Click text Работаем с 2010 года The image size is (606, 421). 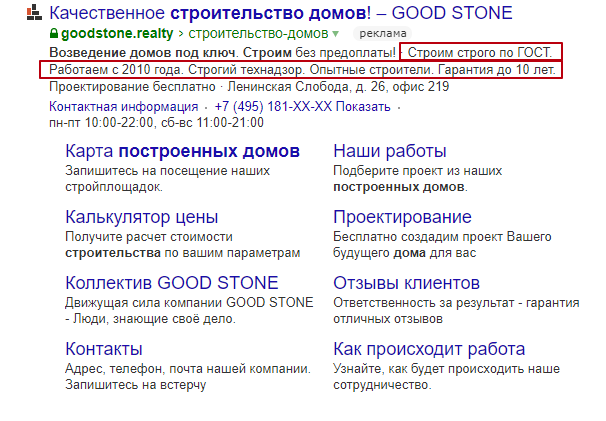116,70
